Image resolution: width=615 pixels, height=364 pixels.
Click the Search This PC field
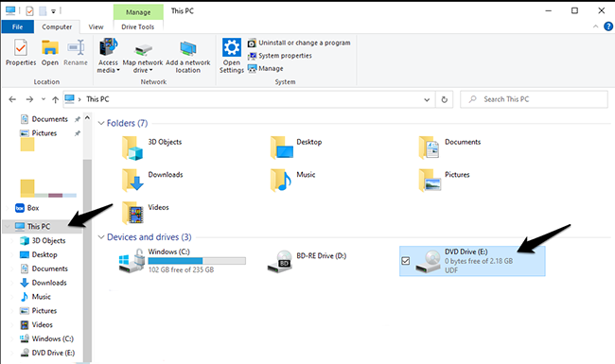coord(534,99)
